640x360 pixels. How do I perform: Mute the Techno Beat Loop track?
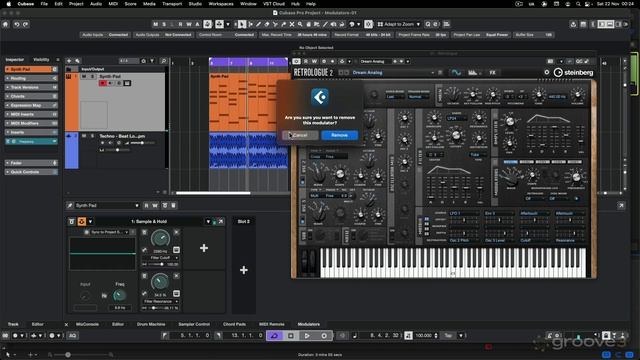pos(84,136)
